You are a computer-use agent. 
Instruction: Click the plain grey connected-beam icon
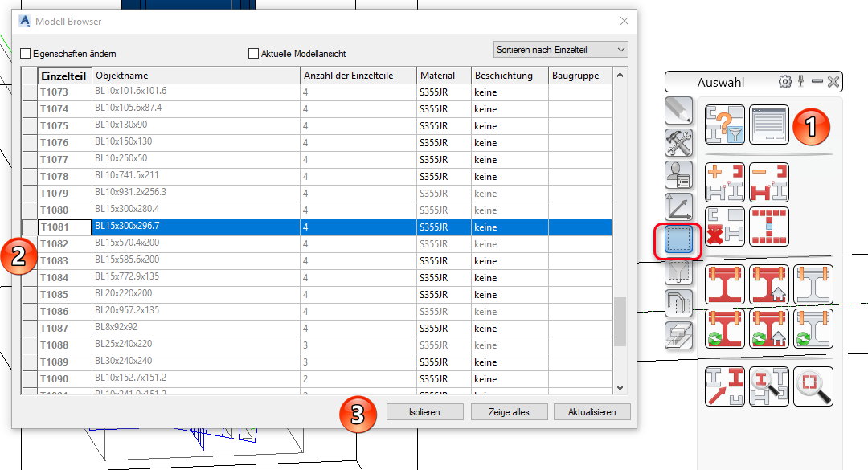point(813,284)
